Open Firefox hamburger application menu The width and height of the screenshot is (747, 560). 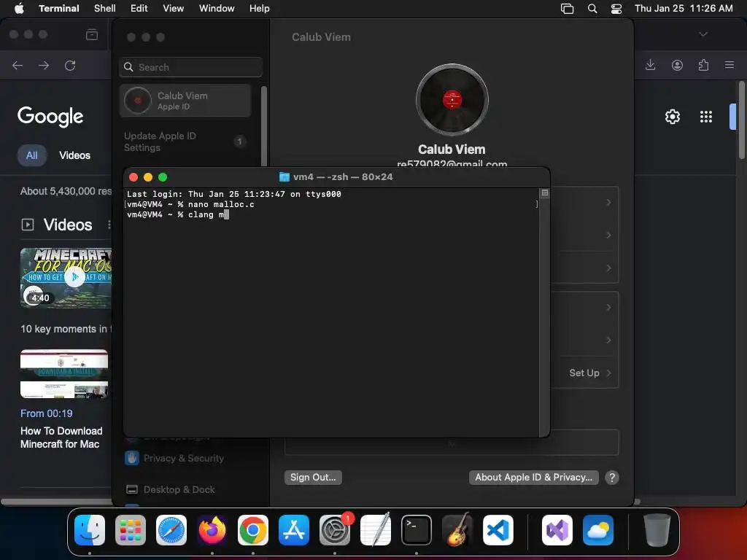(x=729, y=65)
